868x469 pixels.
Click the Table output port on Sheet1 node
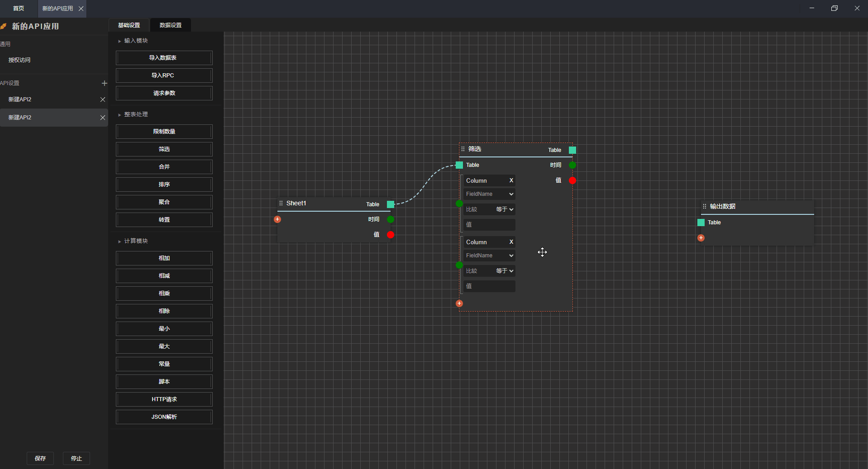pyautogui.click(x=391, y=204)
